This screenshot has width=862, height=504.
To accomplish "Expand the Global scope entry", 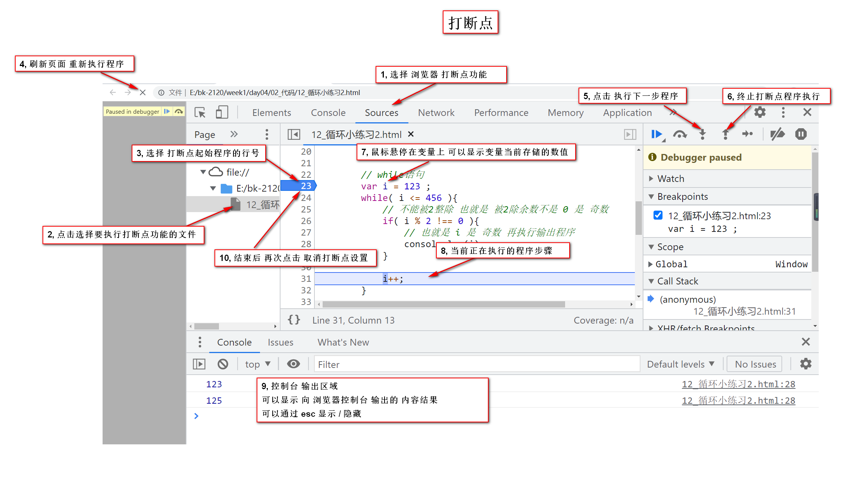I will point(671,264).
